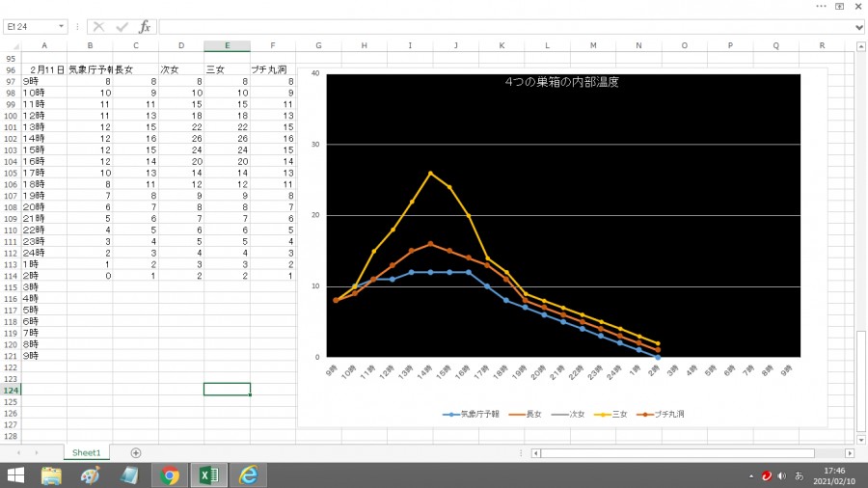
Task: Open Google Chrome from the taskbar
Action: [170, 474]
